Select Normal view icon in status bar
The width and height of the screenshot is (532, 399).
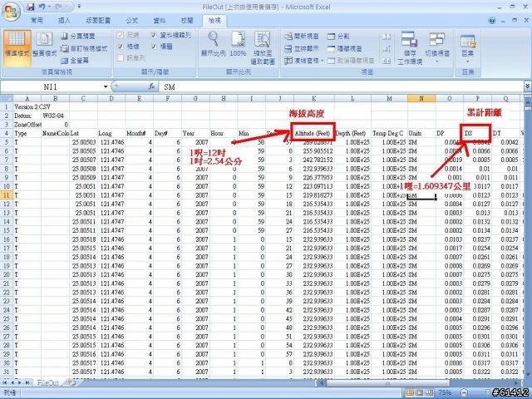tap(410, 393)
